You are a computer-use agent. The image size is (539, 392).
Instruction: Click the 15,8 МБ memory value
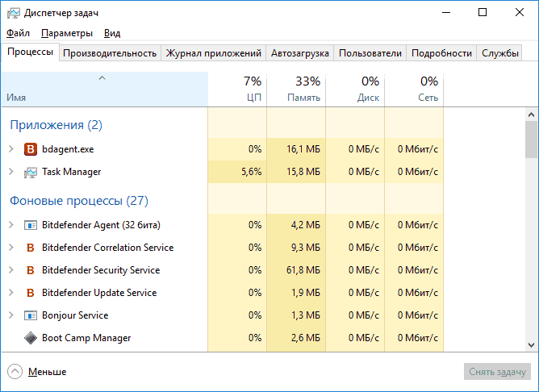click(x=303, y=172)
